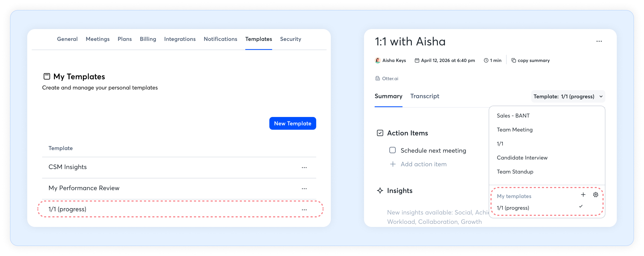Open the 1:1 with Aisha more options
Screen dimensions: 644x256
tap(599, 41)
